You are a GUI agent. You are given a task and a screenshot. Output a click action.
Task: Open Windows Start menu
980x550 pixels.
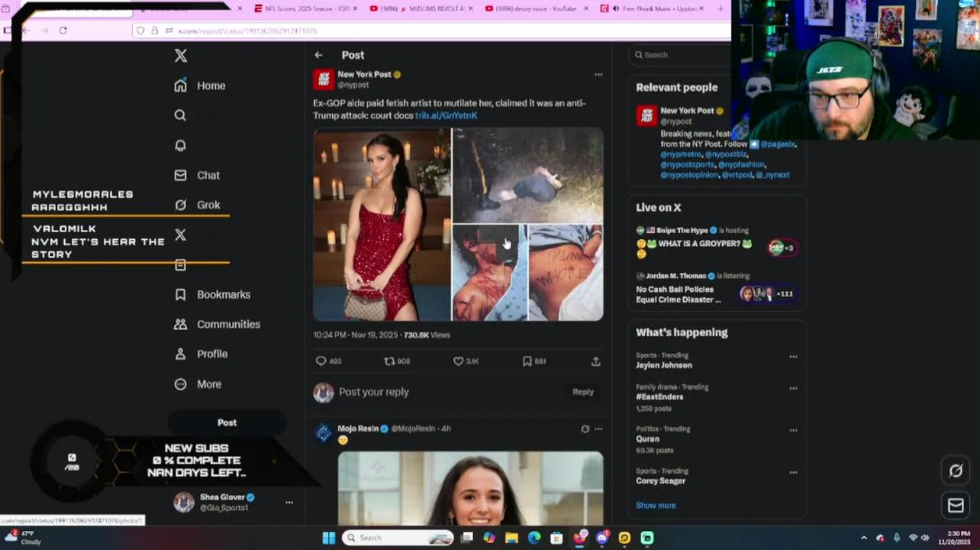(x=328, y=538)
